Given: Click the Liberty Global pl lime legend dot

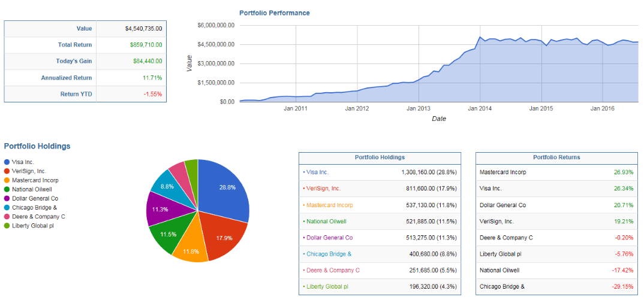Looking at the screenshot, I should [x=7, y=226].
